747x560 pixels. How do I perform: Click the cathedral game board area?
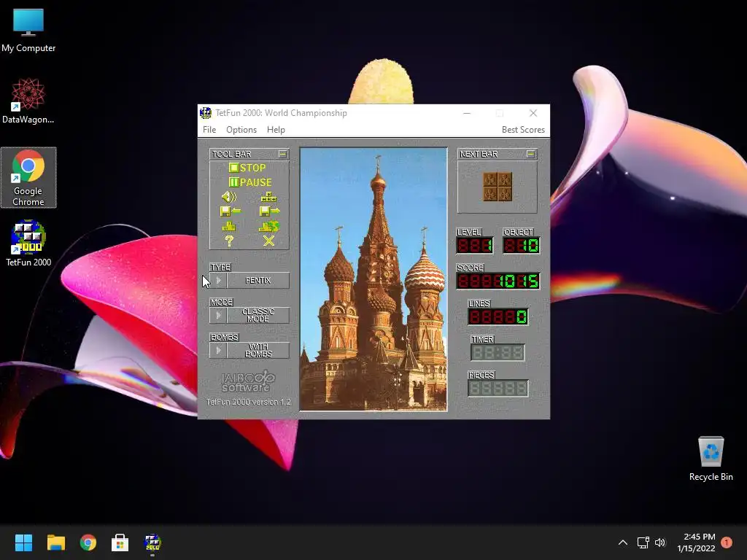(373, 279)
